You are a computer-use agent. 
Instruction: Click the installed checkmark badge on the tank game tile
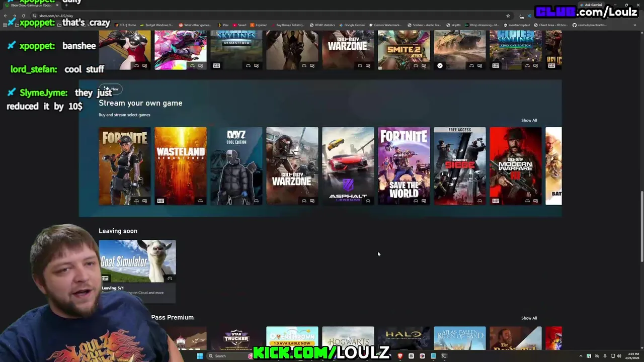pyautogui.click(x=440, y=65)
